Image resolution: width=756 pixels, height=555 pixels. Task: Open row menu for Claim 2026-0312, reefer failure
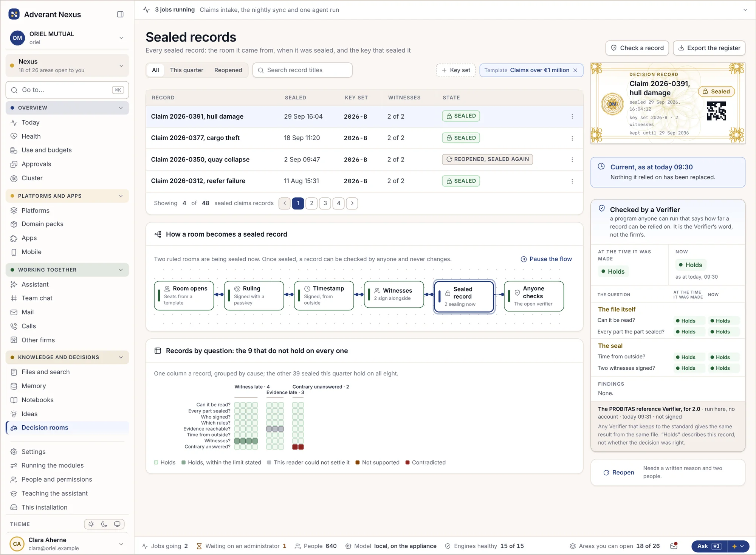[572, 181]
